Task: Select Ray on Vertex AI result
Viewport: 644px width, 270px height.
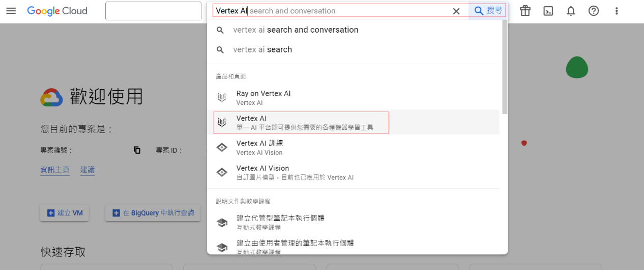Action: tap(263, 98)
